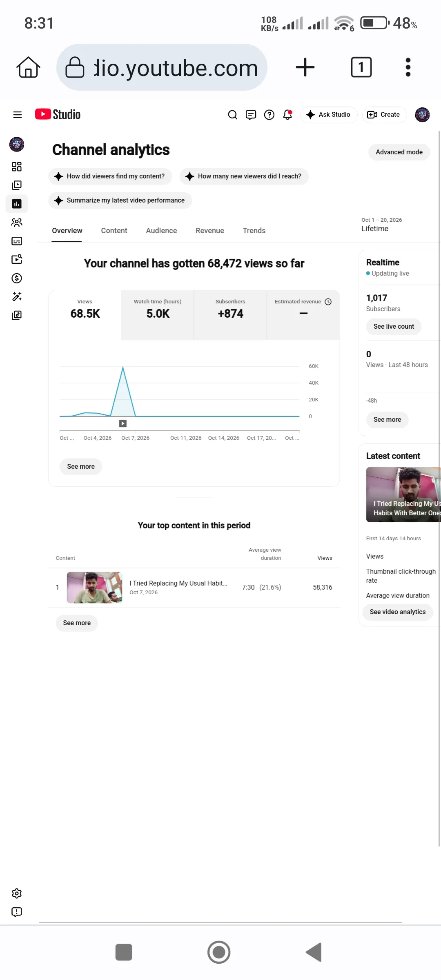The height and width of the screenshot is (980, 441).
Task: Open the help question mark icon
Action: [x=269, y=115]
